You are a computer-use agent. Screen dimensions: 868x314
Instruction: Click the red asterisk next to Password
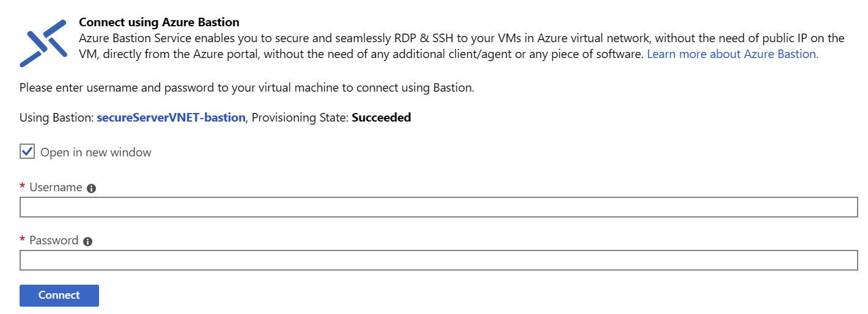[x=23, y=239]
